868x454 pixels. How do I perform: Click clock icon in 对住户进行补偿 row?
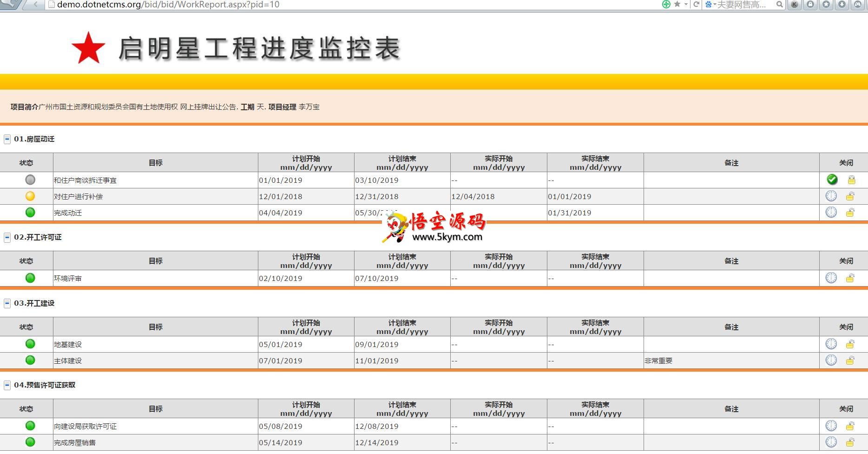[x=831, y=196]
